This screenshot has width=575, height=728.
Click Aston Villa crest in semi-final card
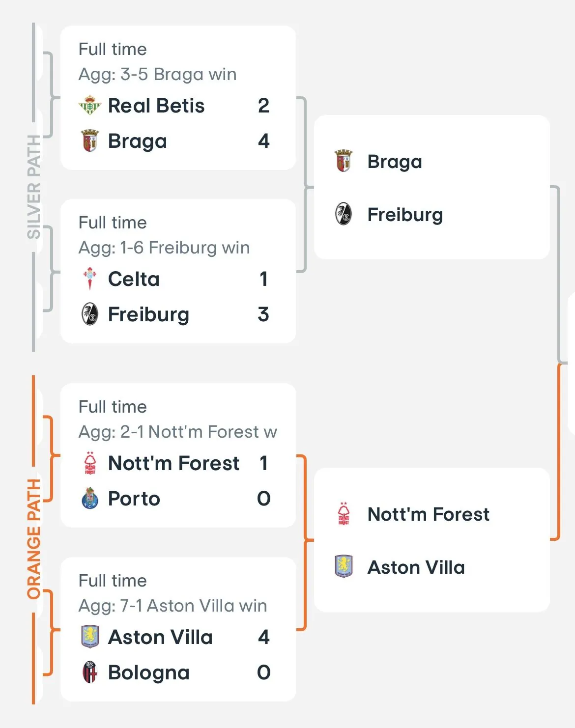[344, 566]
